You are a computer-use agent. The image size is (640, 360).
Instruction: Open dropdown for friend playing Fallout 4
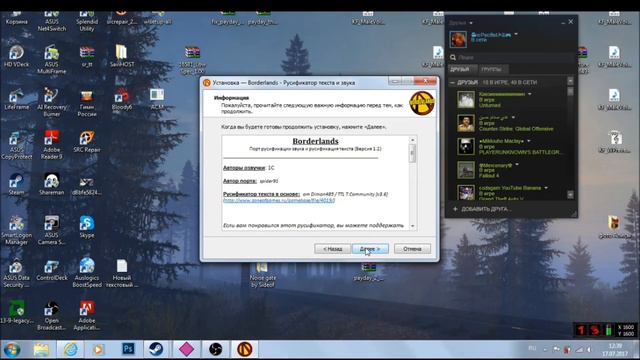click(x=517, y=164)
